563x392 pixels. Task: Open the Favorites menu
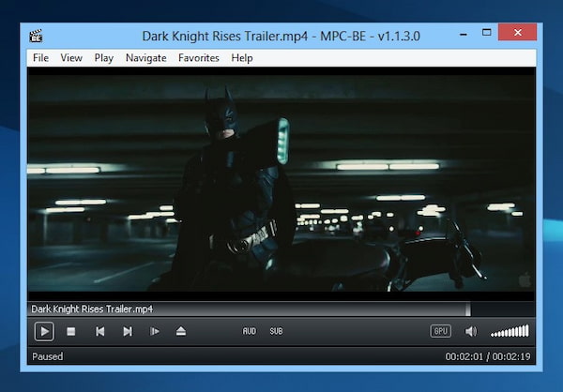pyautogui.click(x=199, y=58)
